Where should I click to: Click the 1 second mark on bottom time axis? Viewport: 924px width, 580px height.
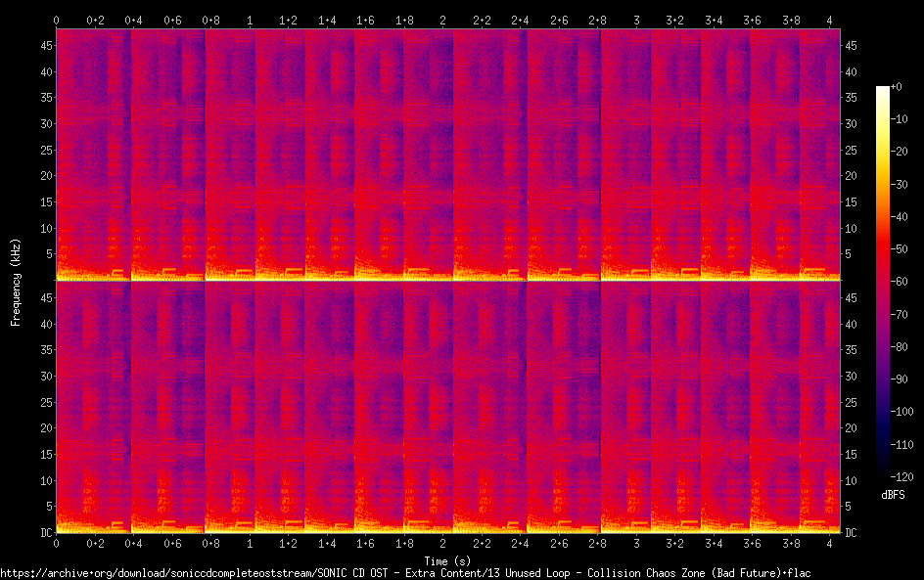pyautogui.click(x=250, y=543)
